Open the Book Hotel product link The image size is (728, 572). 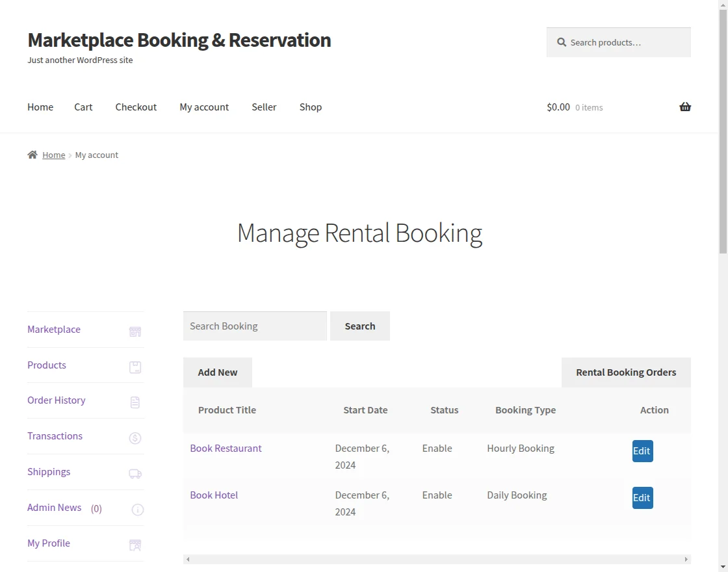pyautogui.click(x=214, y=495)
